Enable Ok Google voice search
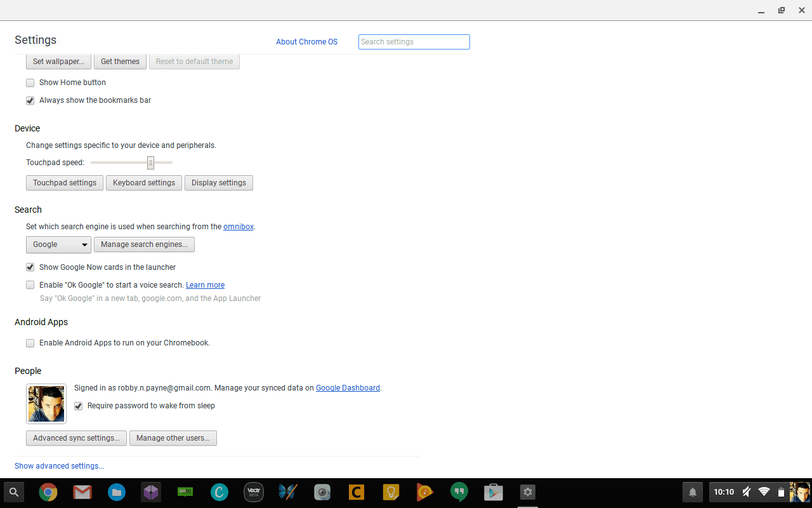 point(30,284)
